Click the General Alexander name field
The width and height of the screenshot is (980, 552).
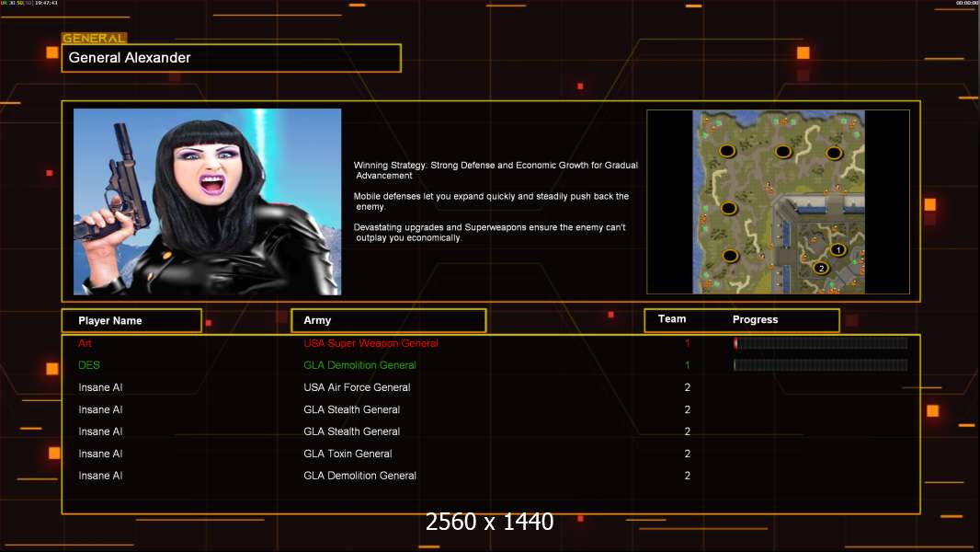[x=232, y=58]
